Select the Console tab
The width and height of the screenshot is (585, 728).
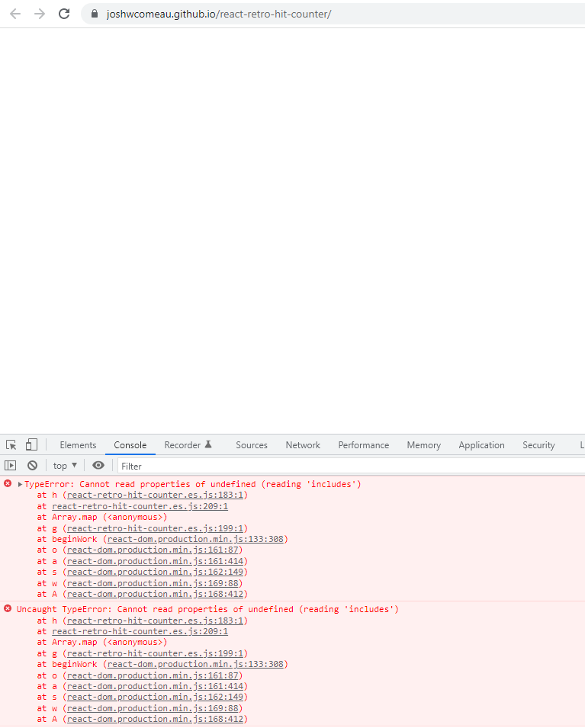130,444
